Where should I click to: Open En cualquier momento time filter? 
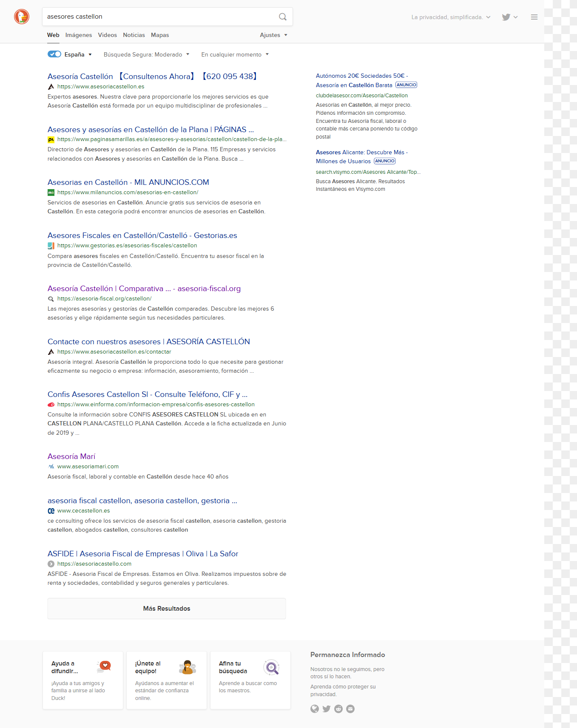click(x=235, y=54)
